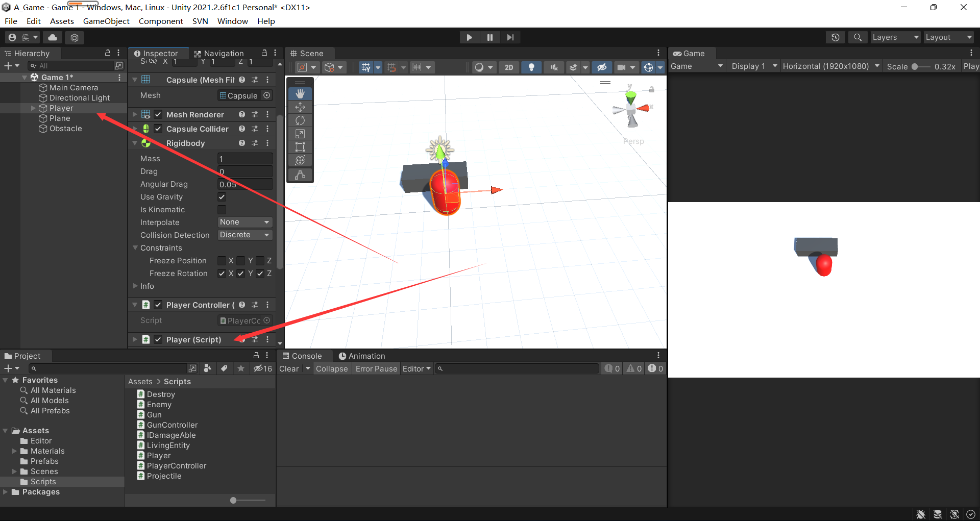Screen dimensions: 980x521
Task: Open Rigidbody component help icon
Action: pyautogui.click(x=242, y=143)
